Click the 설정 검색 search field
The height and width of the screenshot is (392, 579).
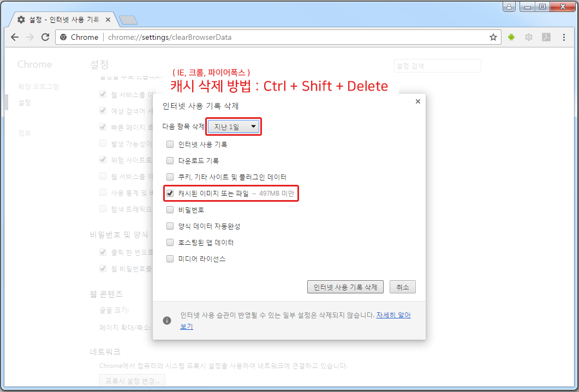(437, 65)
